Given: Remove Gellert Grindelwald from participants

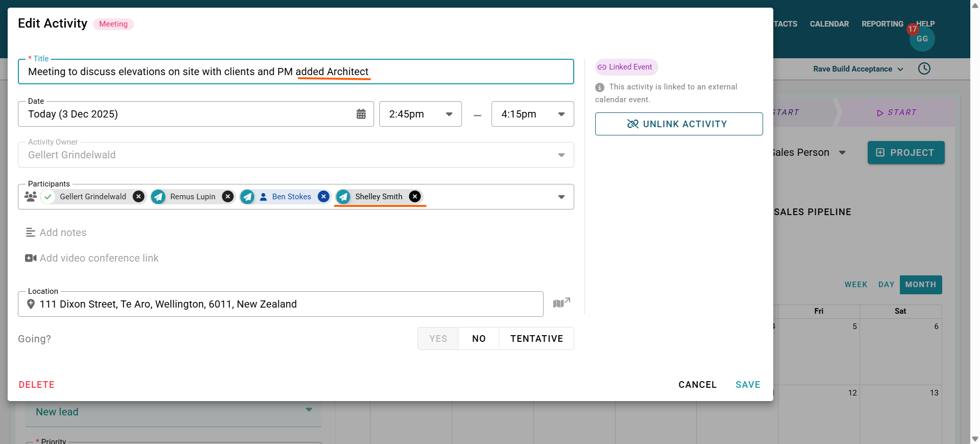Looking at the screenshot, I should coord(138,197).
